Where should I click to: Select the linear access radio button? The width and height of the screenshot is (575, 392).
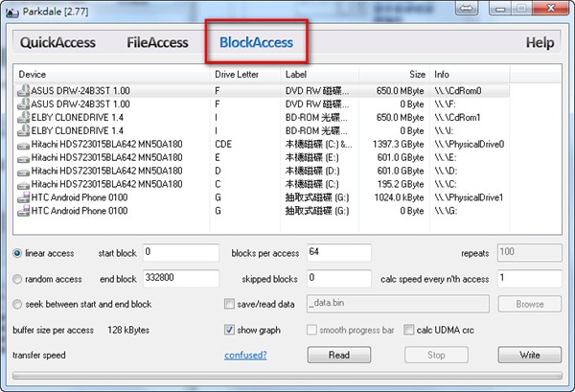coord(17,253)
